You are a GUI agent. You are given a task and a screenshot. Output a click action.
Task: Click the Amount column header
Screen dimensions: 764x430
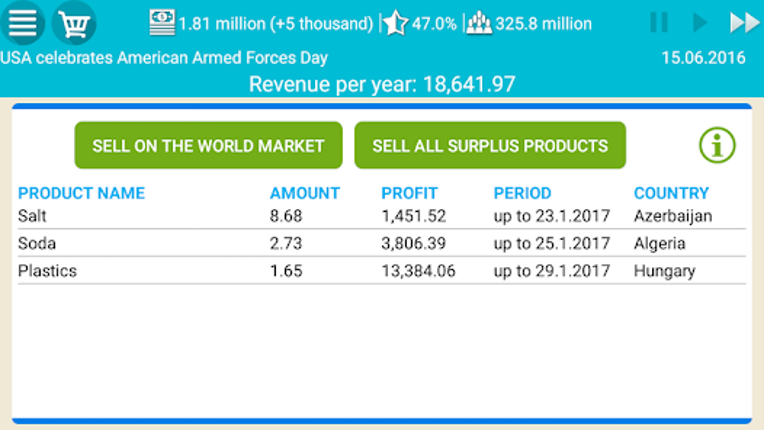(305, 193)
